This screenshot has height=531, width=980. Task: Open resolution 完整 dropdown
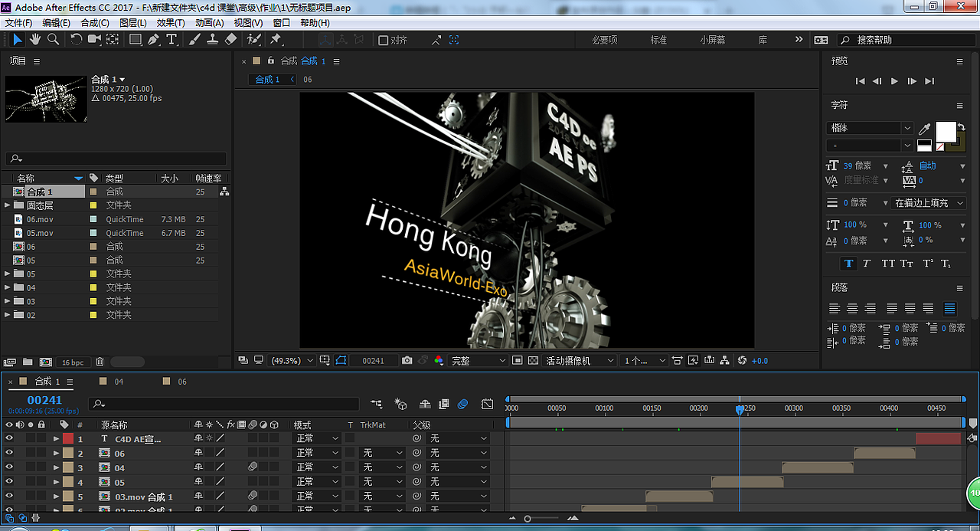point(479,360)
